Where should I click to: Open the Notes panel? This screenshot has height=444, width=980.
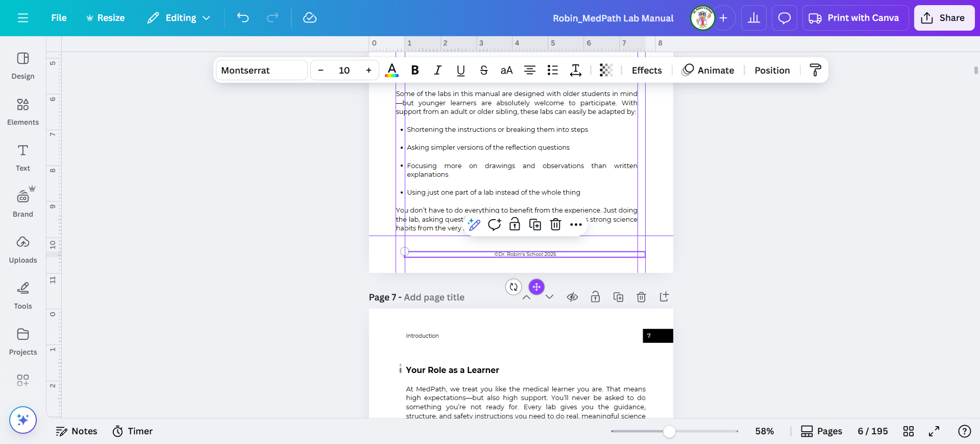(x=77, y=431)
